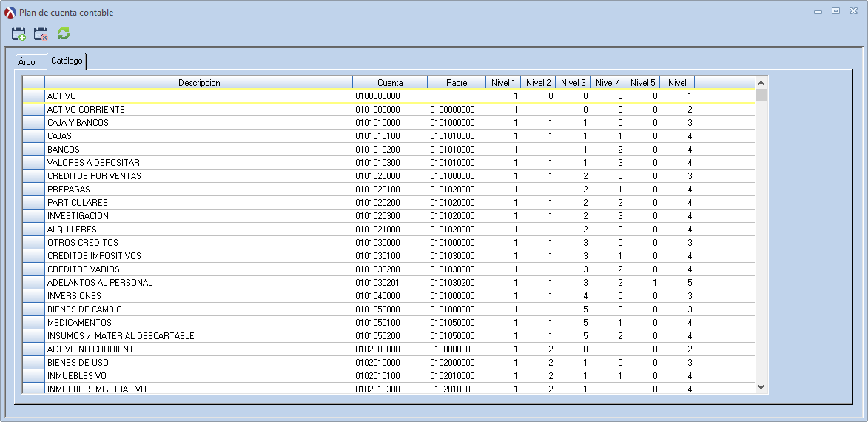Select the CREDITOS POR VENTAS row
This screenshot has width=868, height=422.
tap(388, 175)
